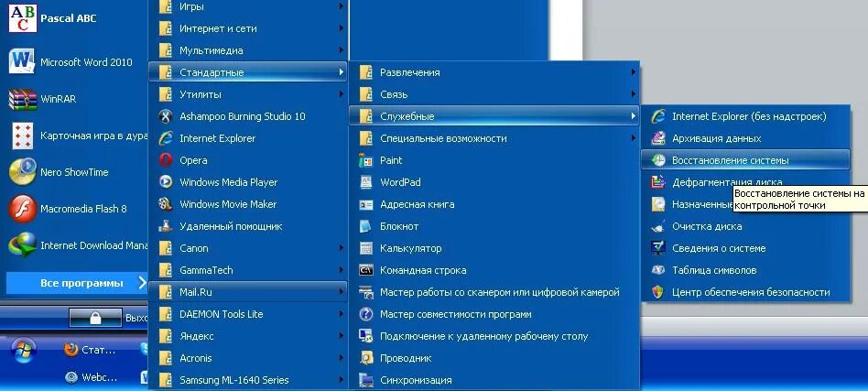This screenshot has width=868, height=391.
Task: Expand the Acronis submenu arrow
Action: [341, 358]
